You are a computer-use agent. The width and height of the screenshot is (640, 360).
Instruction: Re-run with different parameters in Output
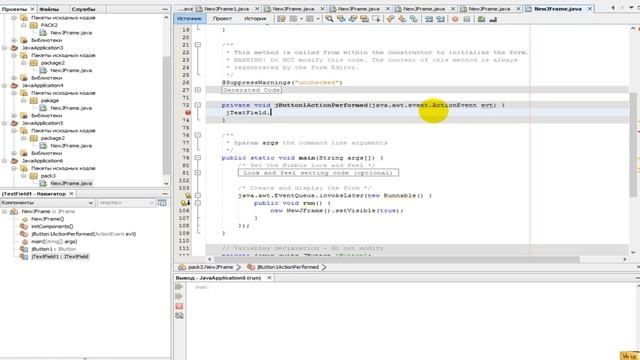[179, 296]
